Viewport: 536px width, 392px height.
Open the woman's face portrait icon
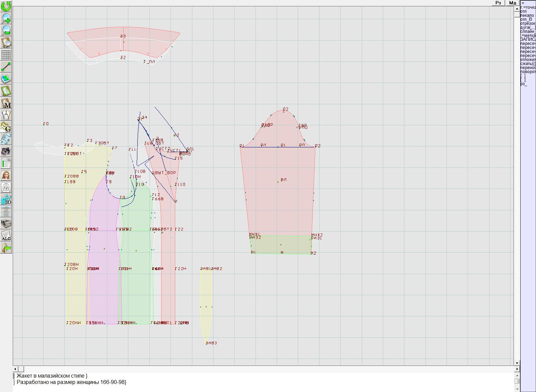tap(6, 175)
